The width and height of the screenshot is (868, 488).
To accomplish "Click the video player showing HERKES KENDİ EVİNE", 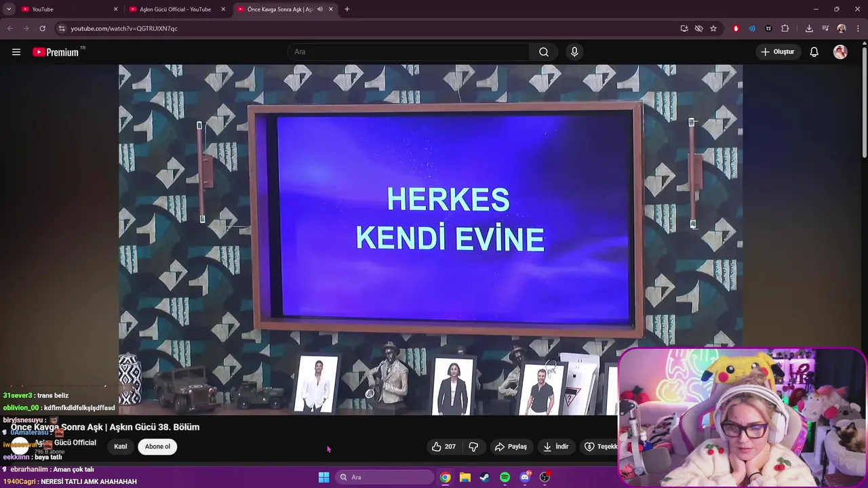I will coord(431,239).
